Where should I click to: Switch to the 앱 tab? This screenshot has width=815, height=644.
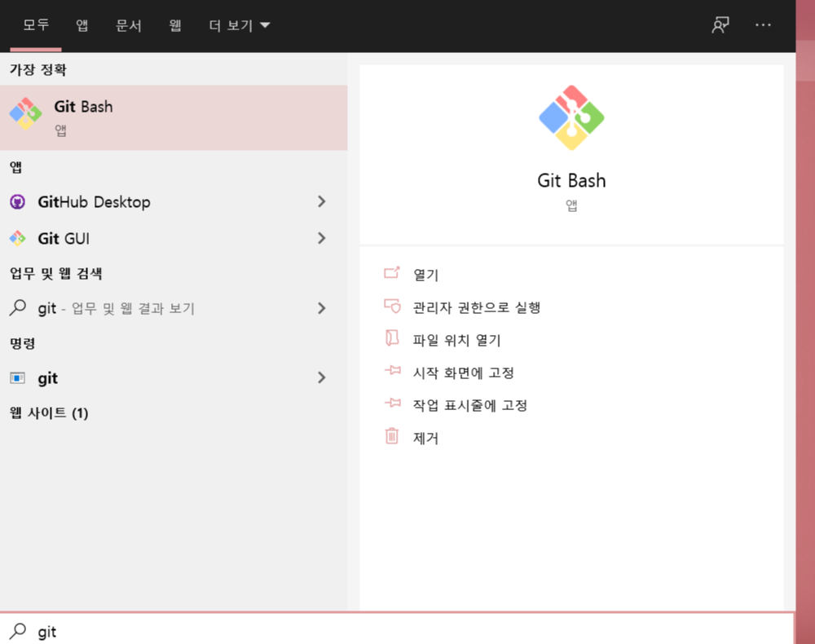tap(82, 25)
